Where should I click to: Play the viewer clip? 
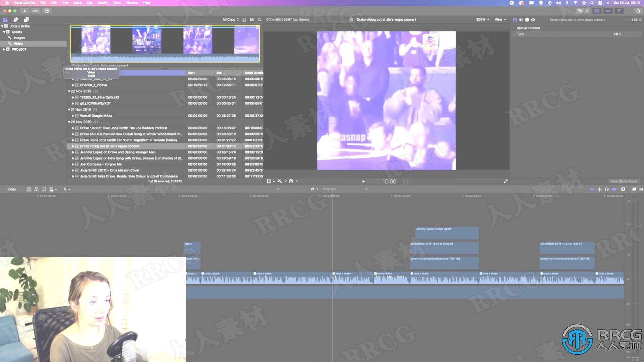click(363, 181)
